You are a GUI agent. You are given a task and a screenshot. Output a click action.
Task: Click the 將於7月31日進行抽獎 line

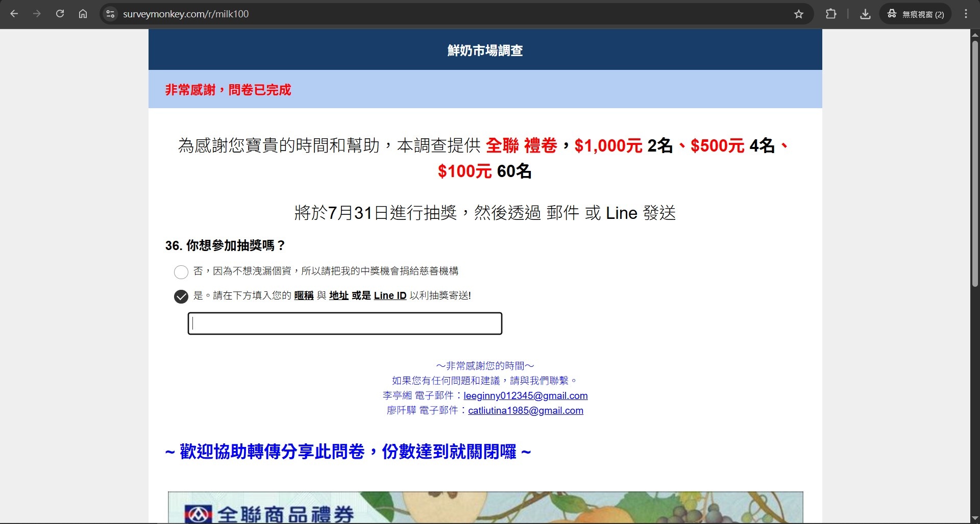pos(485,212)
